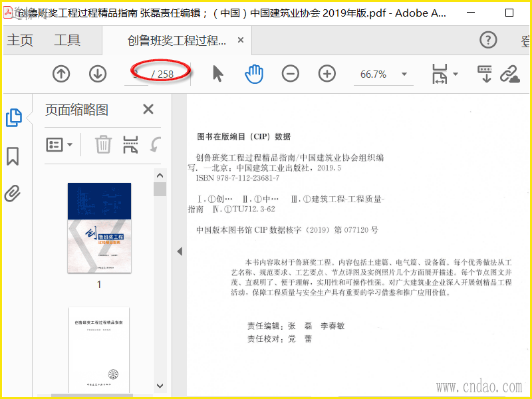Click the share link cloud icon
532x399 pixels.
point(510,74)
